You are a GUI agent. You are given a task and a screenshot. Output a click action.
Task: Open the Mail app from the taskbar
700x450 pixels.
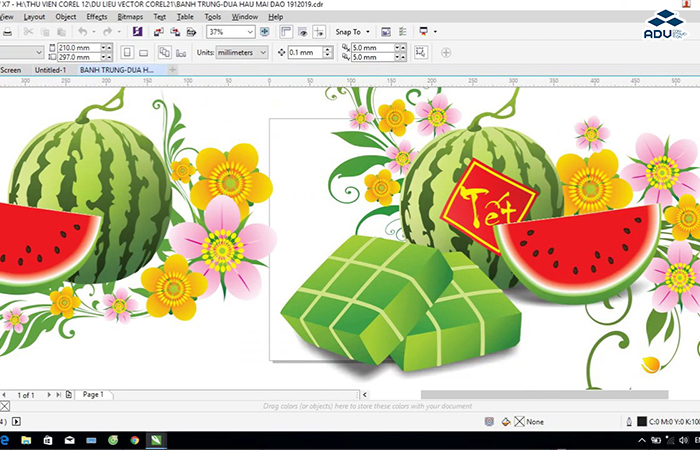[x=70, y=441]
